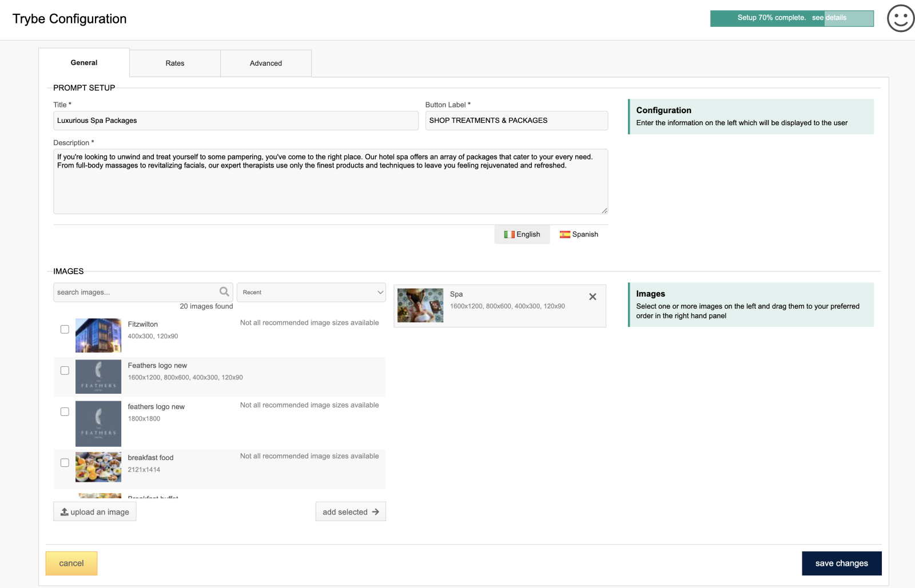
Task: Click the PROMPT SETUP section heading
Action: tap(84, 88)
